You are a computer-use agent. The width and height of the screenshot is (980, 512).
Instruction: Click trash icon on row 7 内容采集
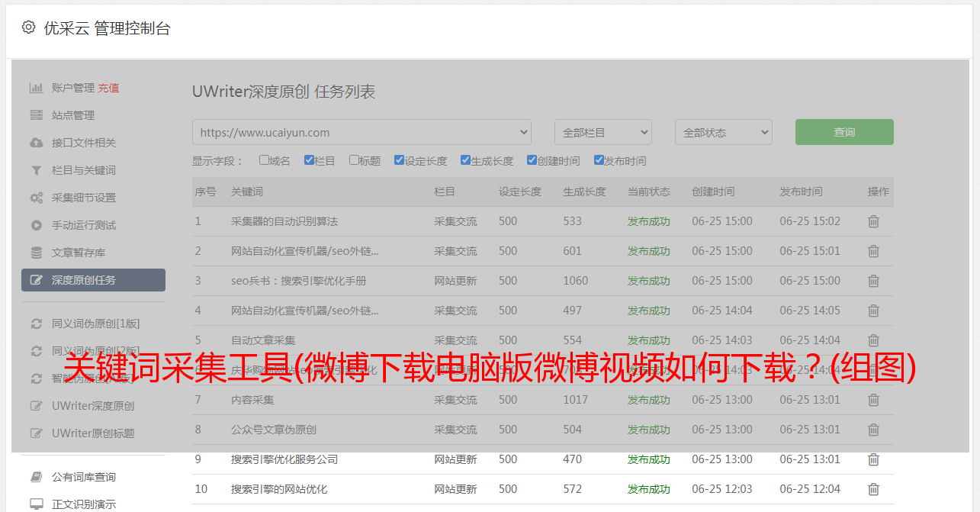click(873, 400)
